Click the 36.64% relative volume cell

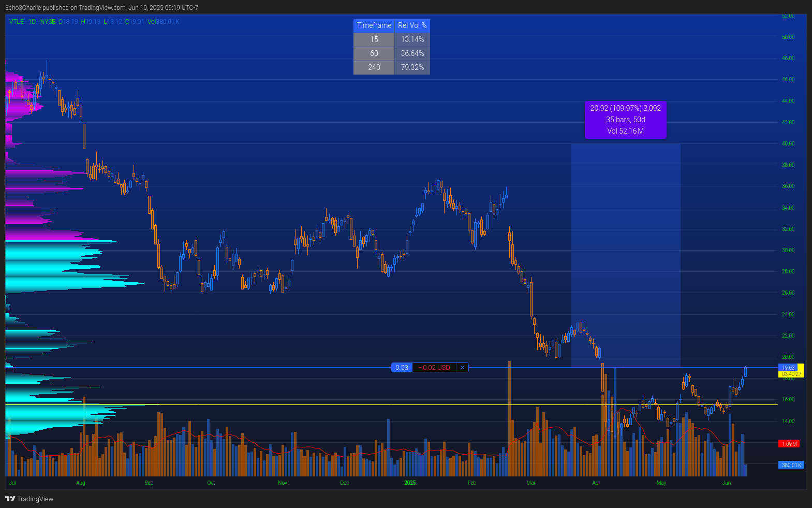(x=412, y=53)
